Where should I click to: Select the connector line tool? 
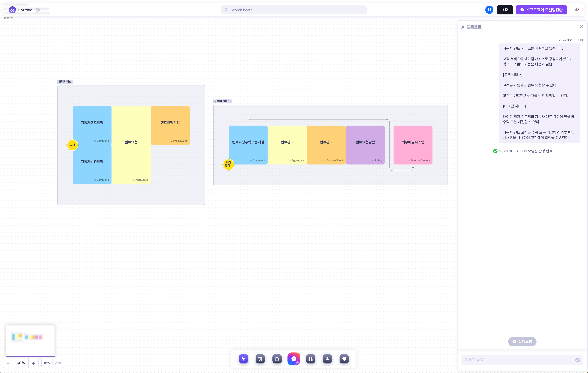click(x=260, y=359)
